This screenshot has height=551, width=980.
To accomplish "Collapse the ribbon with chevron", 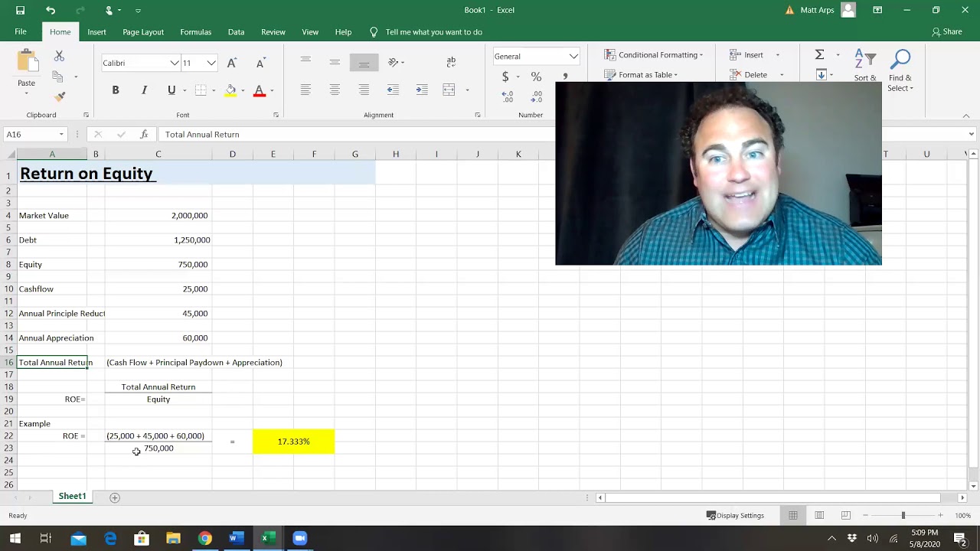I will (x=966, y=116).
